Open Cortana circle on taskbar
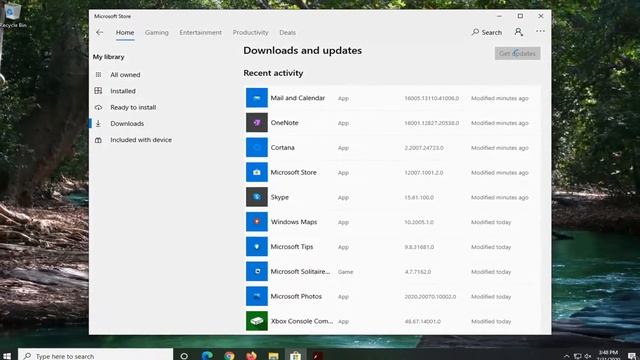 pyautogui.click(x=184, y=356)
